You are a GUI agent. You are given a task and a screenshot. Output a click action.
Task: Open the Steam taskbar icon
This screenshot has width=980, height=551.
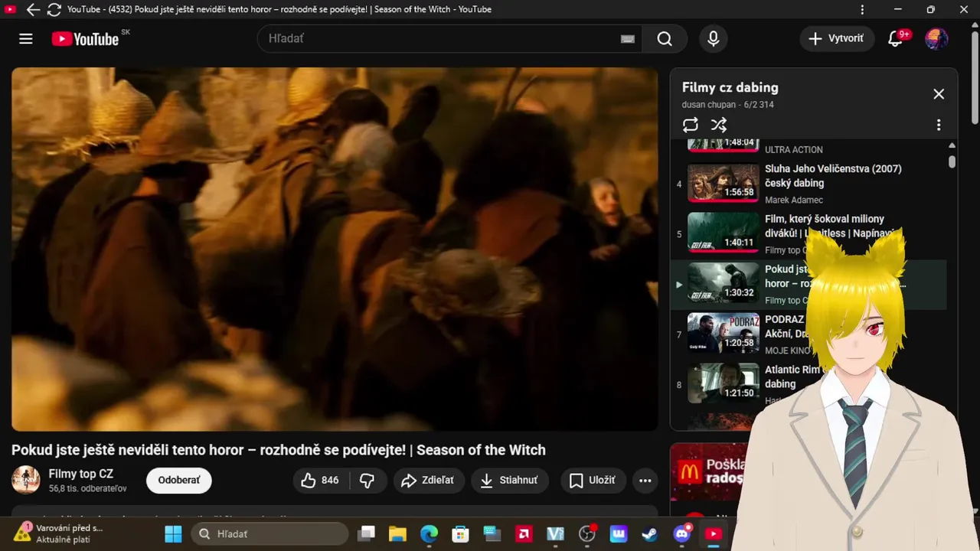coord(650,533)
